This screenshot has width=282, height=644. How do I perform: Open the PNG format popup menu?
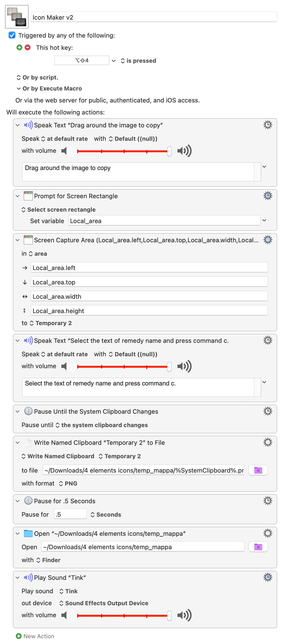point(68,483)
